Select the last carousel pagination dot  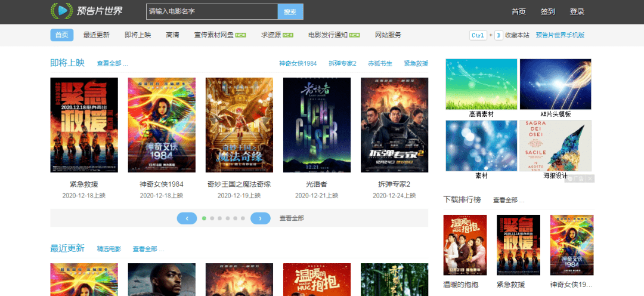pyautogui.click(x=243, y=218)
